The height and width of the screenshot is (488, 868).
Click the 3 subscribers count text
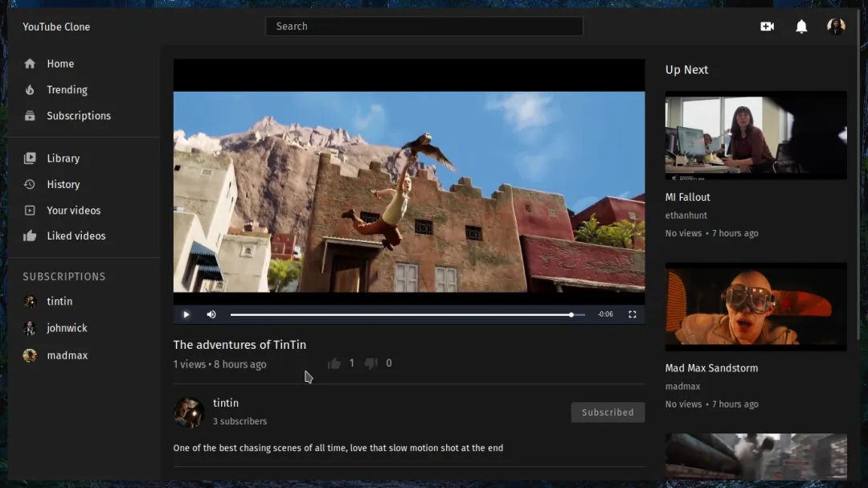pyautogui.click(x=240, y=421)
